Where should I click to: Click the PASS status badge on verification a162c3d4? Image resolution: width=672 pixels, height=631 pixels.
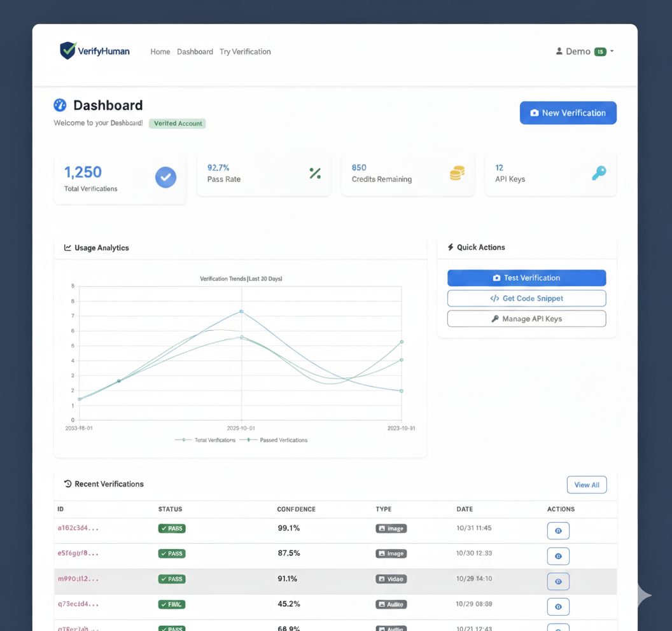pyautogui.click(x=172, y=528)
